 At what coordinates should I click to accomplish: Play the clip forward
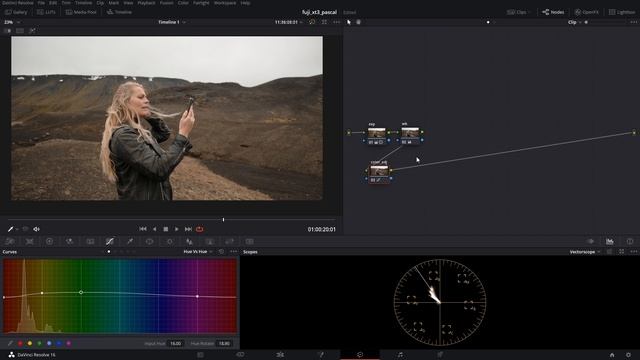point(177,229)
